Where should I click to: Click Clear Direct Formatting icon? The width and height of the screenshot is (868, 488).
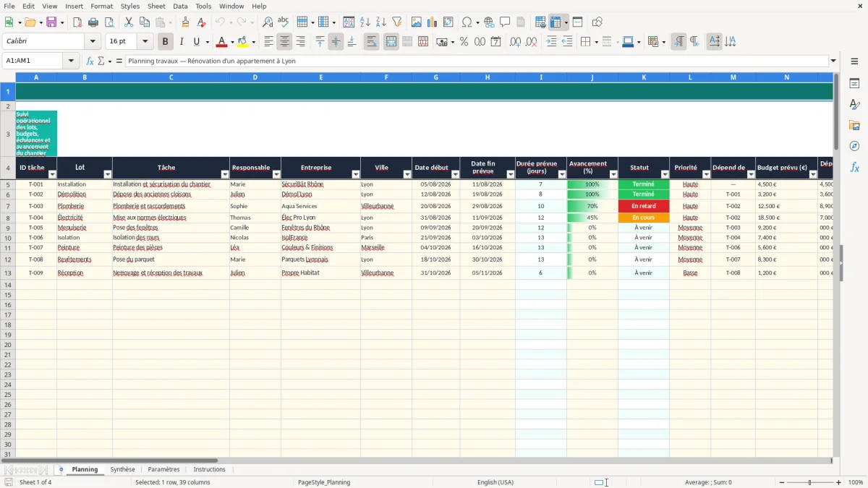[x=202, y=22]
